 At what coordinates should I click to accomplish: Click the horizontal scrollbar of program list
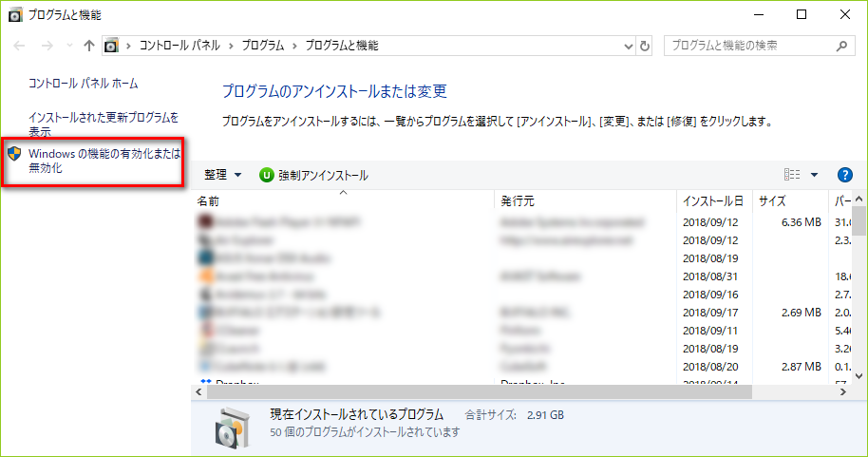pyautogui.click(x=475, y=390)
